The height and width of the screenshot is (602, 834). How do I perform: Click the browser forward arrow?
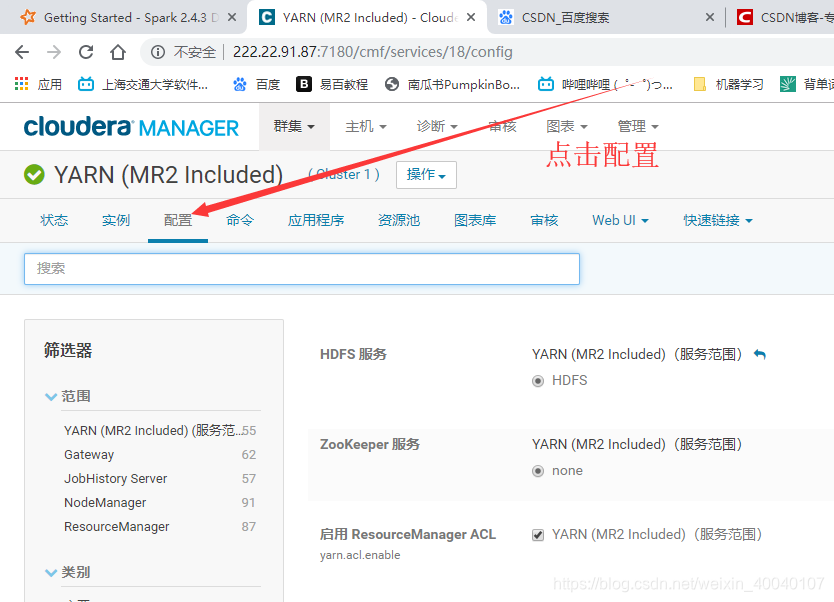pos(54,52)
